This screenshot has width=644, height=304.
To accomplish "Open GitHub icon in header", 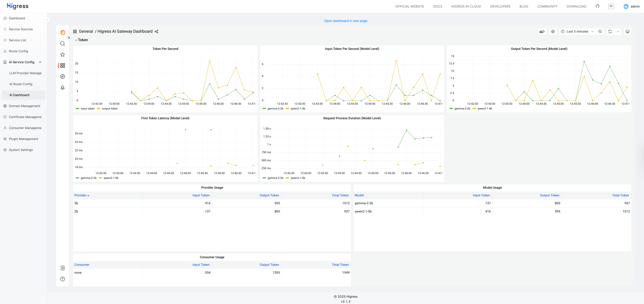I will click(x=597, y=6).
